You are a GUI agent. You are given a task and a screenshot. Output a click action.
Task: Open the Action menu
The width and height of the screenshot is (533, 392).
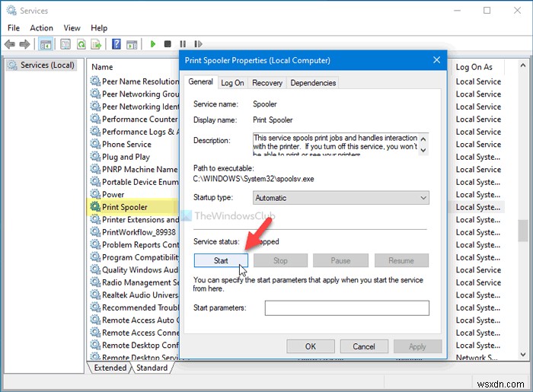[x=41, y=28]
